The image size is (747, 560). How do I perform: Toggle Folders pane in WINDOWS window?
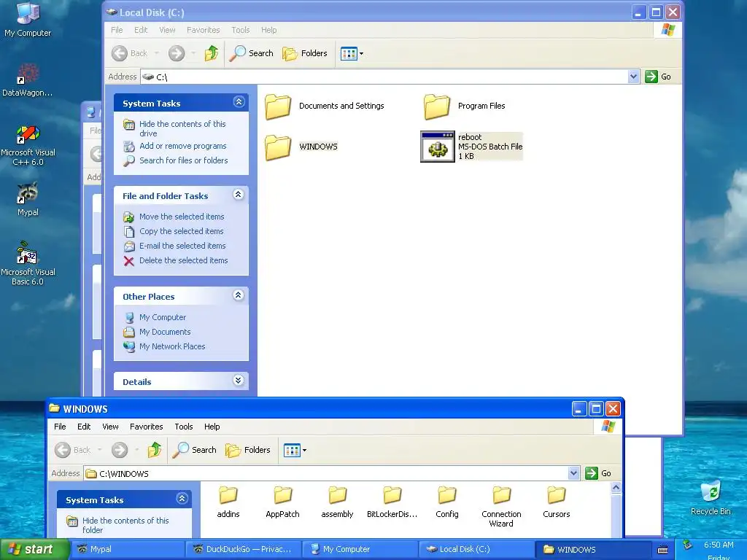[248, 450]
